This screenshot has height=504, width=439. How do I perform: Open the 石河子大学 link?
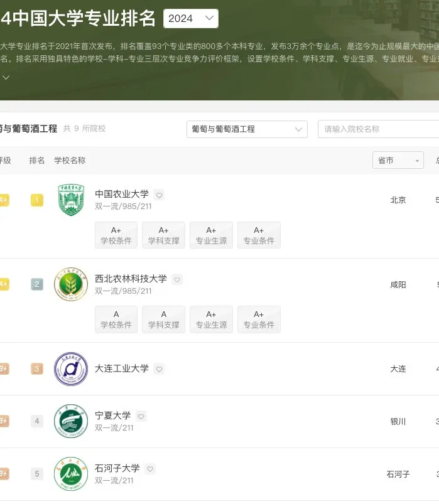(117, 468)
